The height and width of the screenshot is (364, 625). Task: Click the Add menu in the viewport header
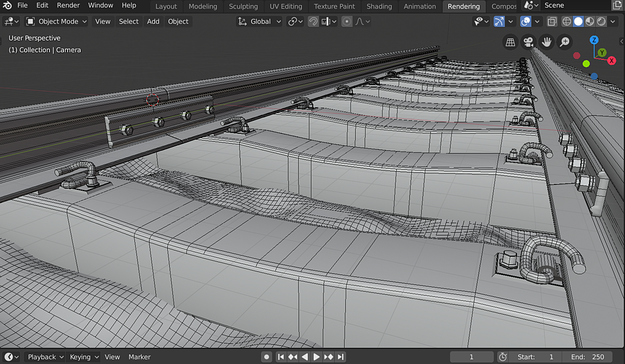153,21
